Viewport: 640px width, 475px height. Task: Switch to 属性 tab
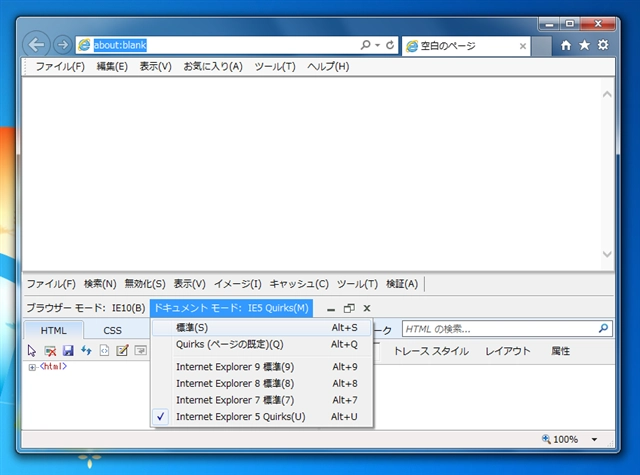click(560, 351)
